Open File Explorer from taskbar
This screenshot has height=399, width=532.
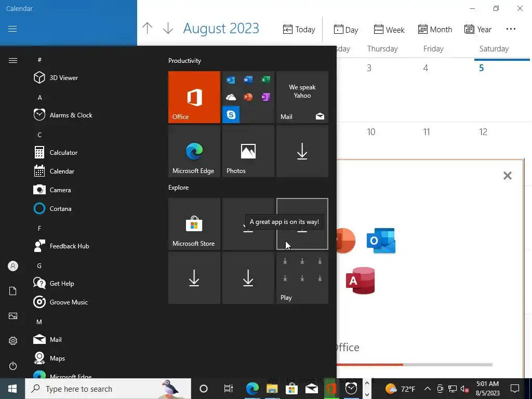point(272,389)
